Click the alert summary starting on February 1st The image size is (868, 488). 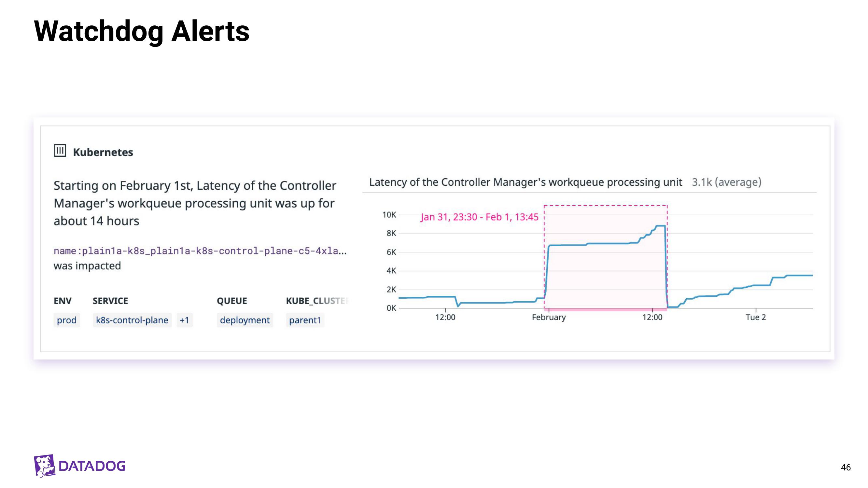(x=195, y=203)
